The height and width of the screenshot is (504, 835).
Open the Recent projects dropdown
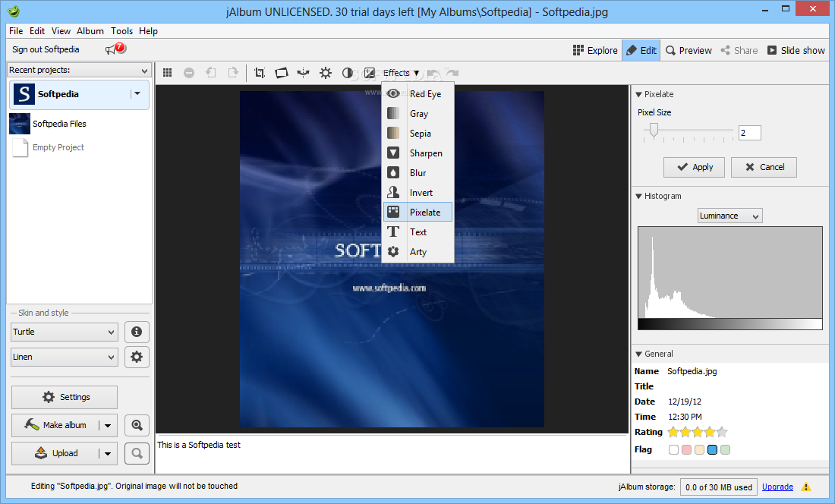point(79,71)
